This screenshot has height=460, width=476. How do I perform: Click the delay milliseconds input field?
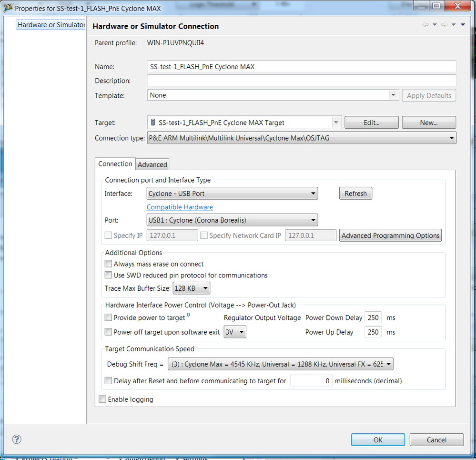pos(311,381)
